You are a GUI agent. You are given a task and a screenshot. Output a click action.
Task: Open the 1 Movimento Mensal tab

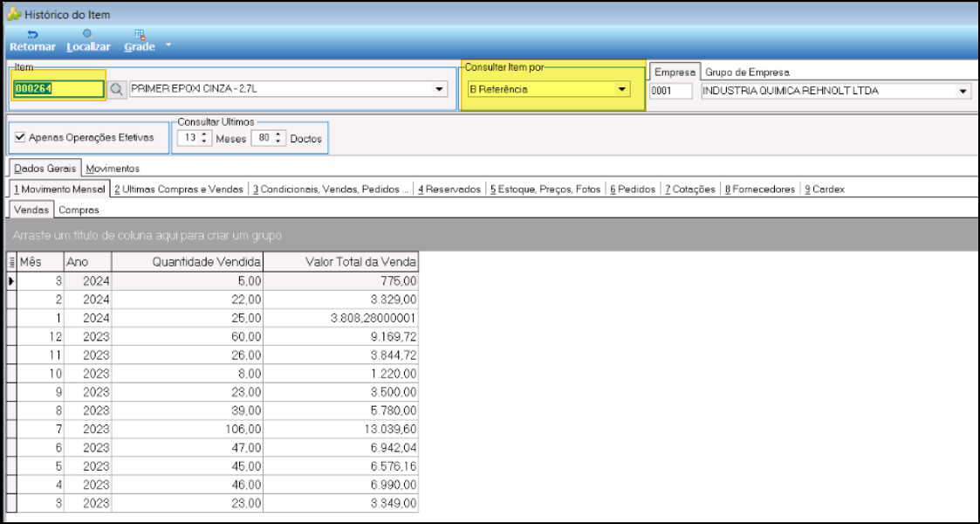(60, 189)
